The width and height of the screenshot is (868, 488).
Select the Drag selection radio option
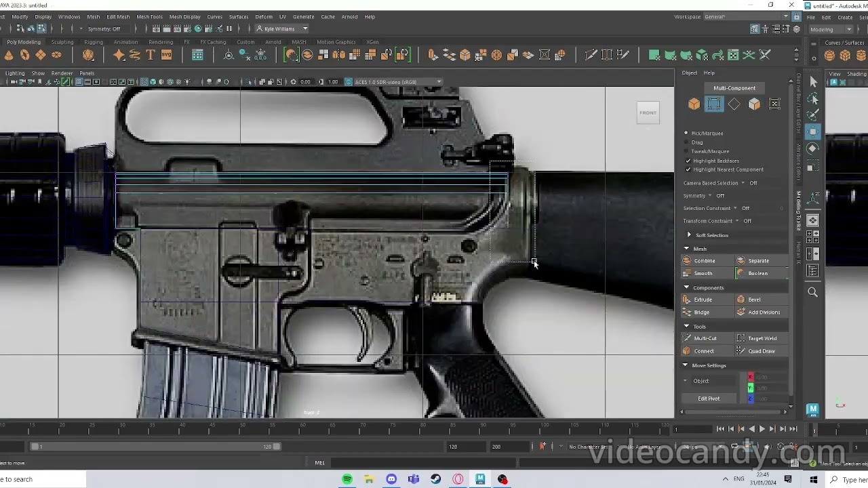pyautogui.click(x=686, y=142)
